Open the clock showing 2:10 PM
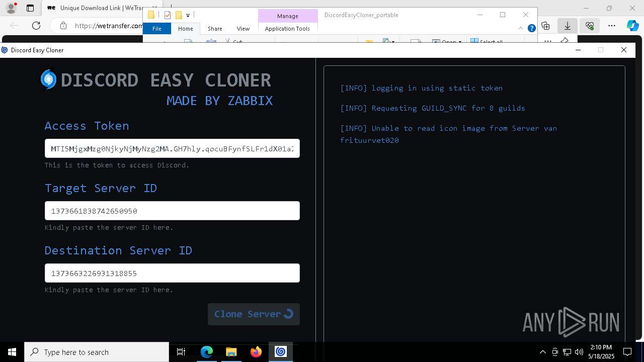Screen dimensions: 644x362 click(x=601, y=352)
